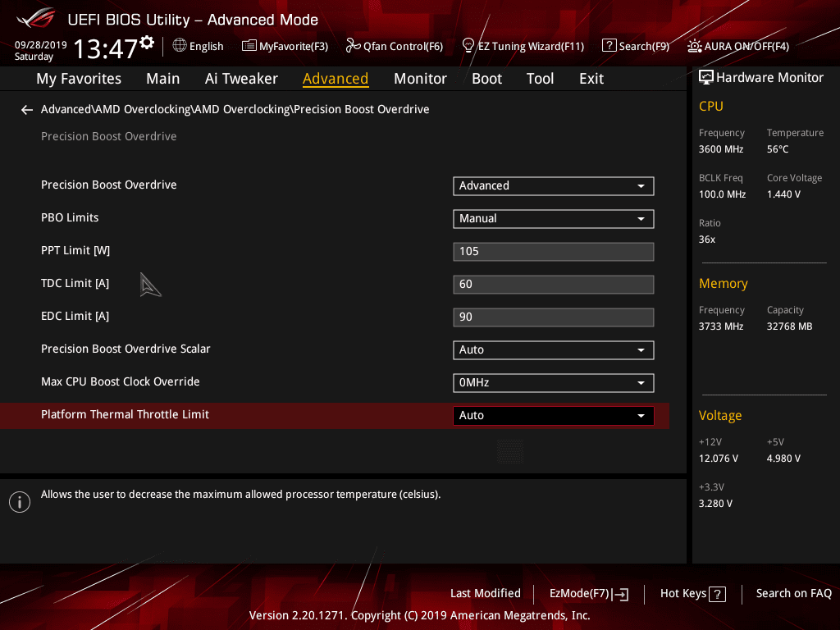840x630 pixels.
Task: Open Search(F9)
Action: click(645, 46)
